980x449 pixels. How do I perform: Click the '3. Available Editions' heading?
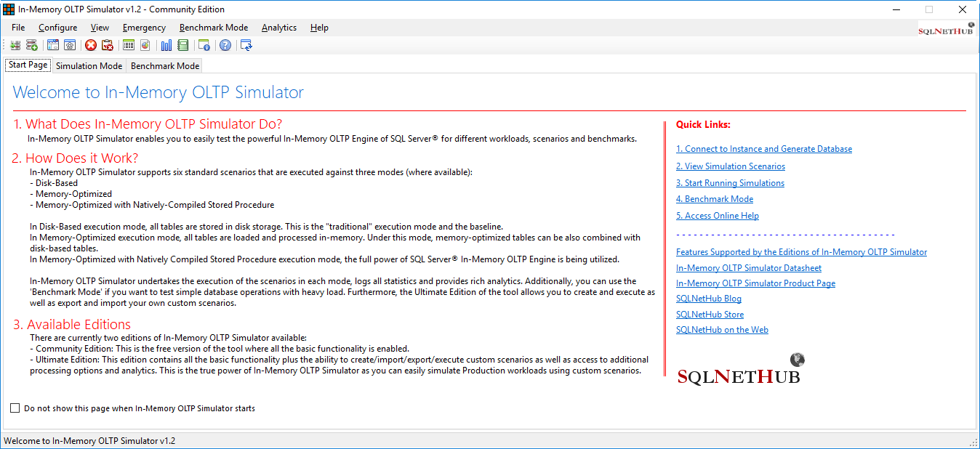[x=72, y=325]
